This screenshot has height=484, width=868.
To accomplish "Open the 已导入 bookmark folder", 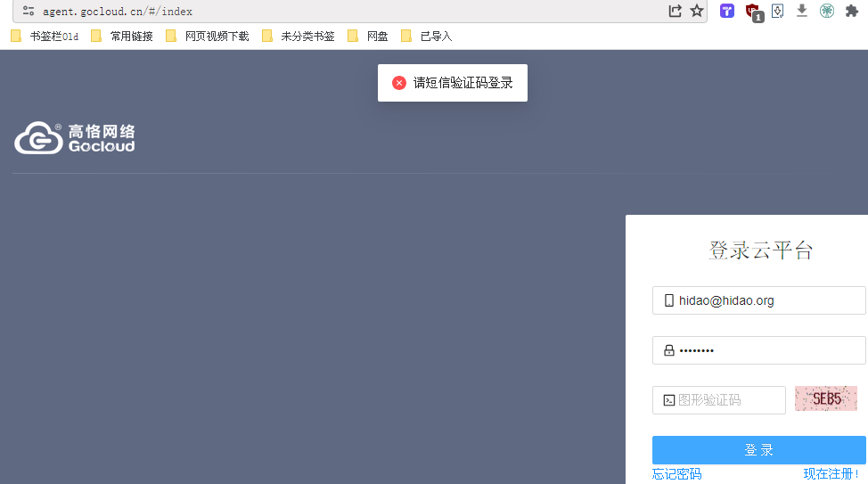I will pyautogui.click(x=426, y=37).
